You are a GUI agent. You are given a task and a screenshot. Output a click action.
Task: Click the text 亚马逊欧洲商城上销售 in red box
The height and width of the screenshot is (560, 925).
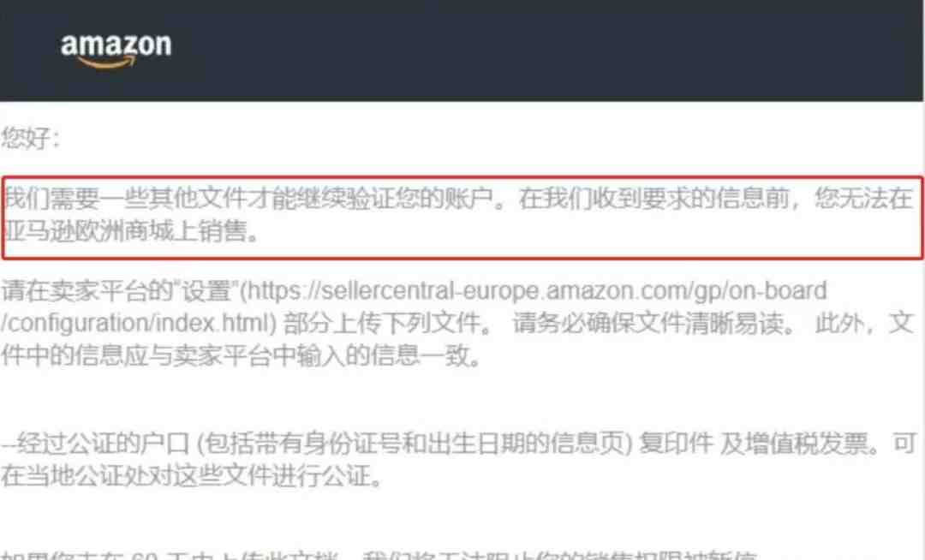(x=125, y=231)
